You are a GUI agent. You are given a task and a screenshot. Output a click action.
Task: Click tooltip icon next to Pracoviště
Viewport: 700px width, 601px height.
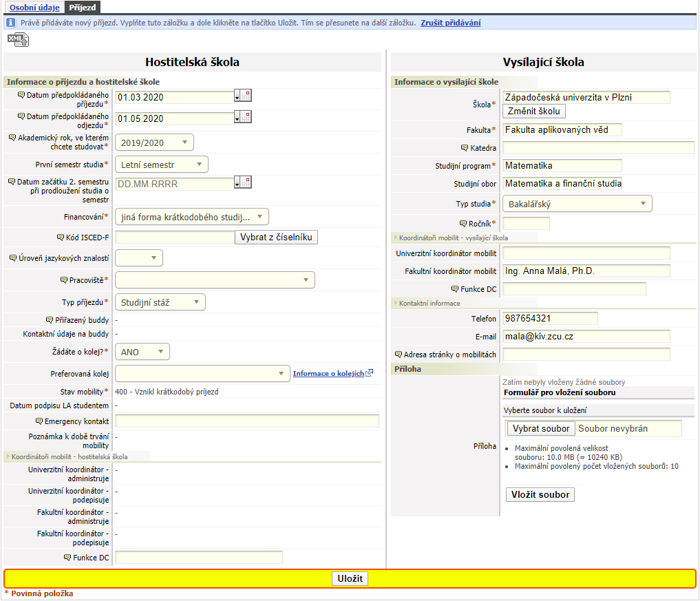coord(64,280)
